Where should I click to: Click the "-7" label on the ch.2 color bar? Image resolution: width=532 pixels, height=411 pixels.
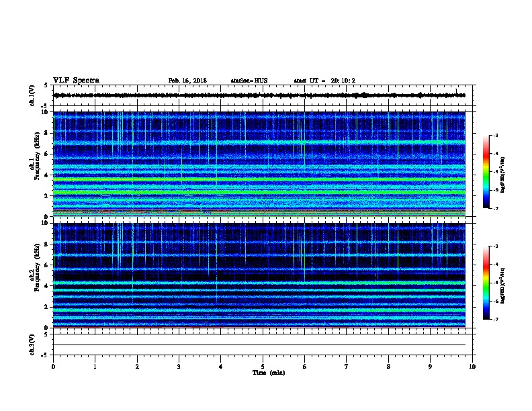[496, 319]
